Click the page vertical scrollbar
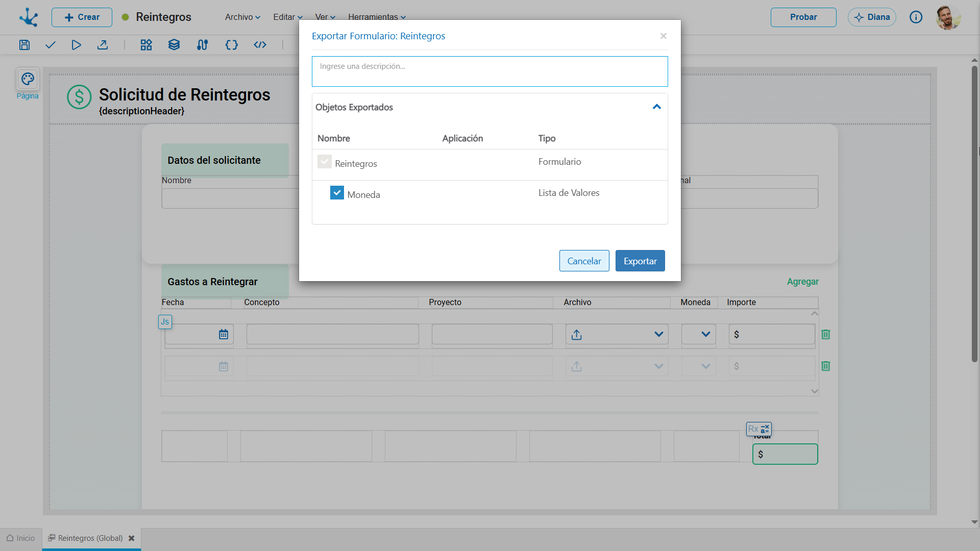This screenshot has width=980, height=551. point(974,214)
